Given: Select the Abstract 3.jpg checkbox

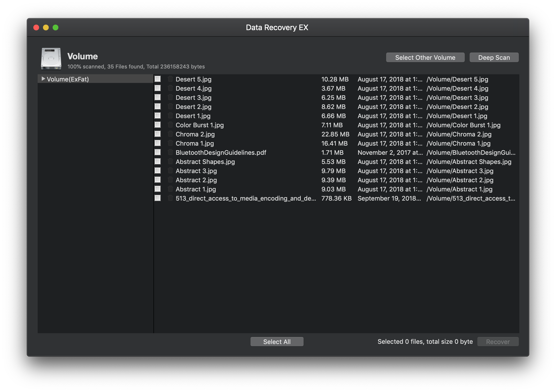Looking at the screenshot, I should [x=158, y=171].
